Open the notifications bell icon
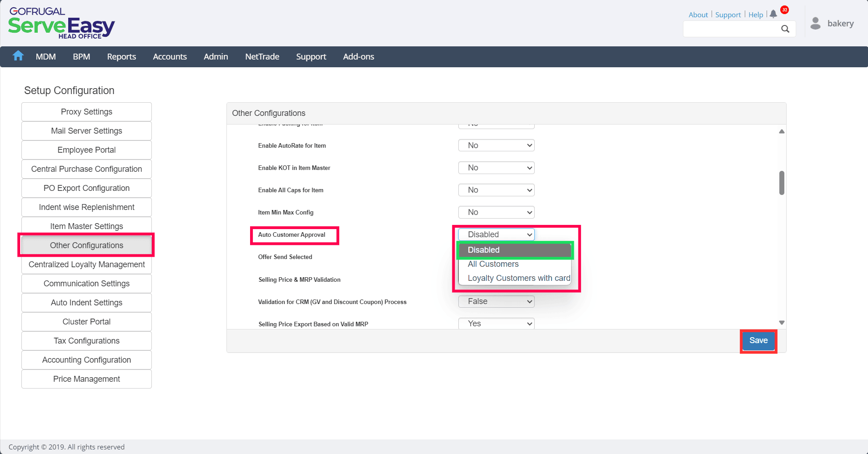The height and width of the screenshot is (454, 868). coord(773,14)
